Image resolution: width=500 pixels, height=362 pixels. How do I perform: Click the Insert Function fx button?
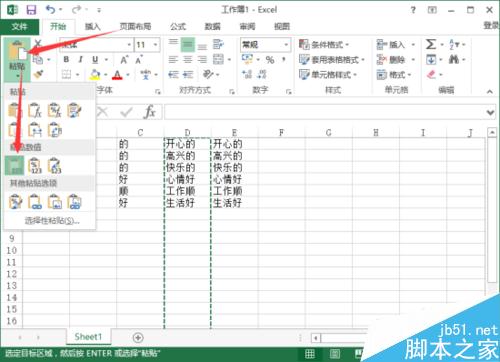(x=150, y=112)
